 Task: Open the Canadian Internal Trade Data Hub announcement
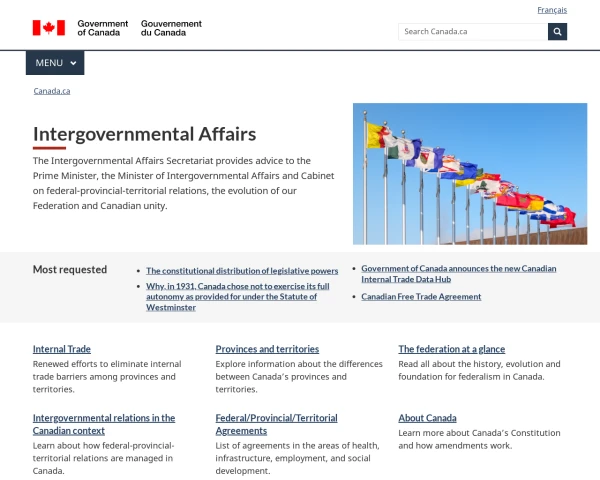[x=458, y=274]
